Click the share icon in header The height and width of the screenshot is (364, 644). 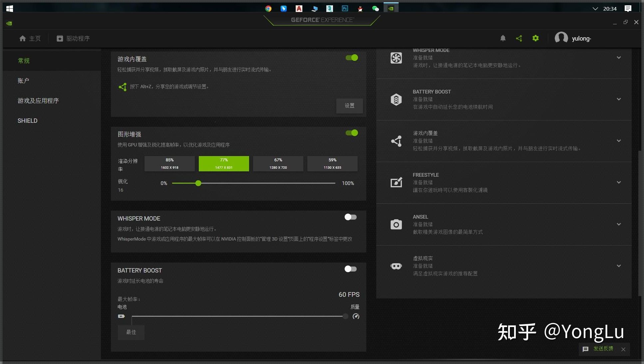pos(519,38)
